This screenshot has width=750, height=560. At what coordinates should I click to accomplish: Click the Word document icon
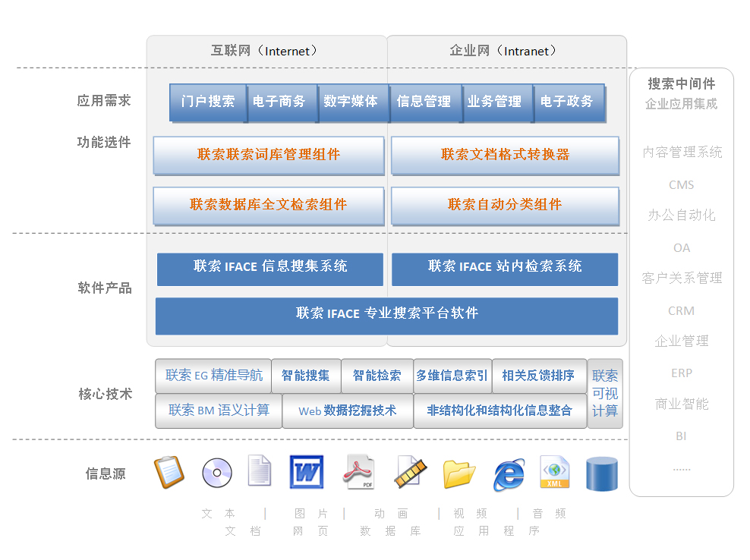coord(307,472)
